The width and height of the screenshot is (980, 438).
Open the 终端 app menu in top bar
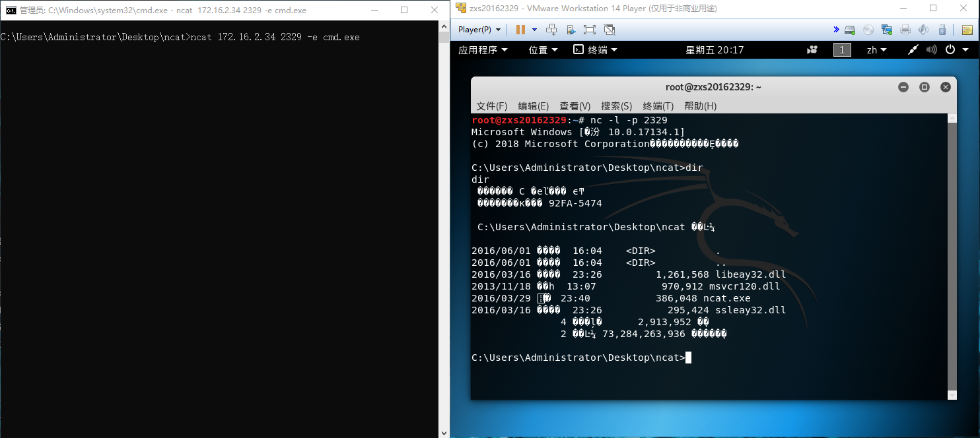595,50
